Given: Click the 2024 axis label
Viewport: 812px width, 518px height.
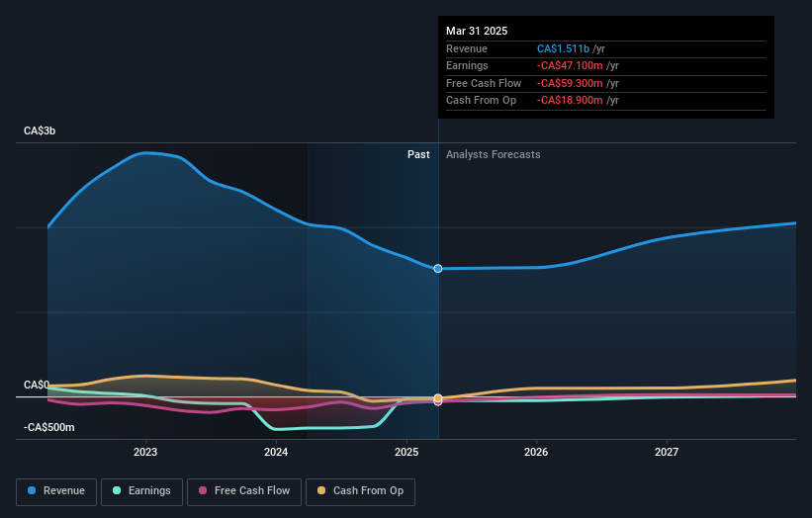Looking at the screenshot, I should tap(276, 452).
